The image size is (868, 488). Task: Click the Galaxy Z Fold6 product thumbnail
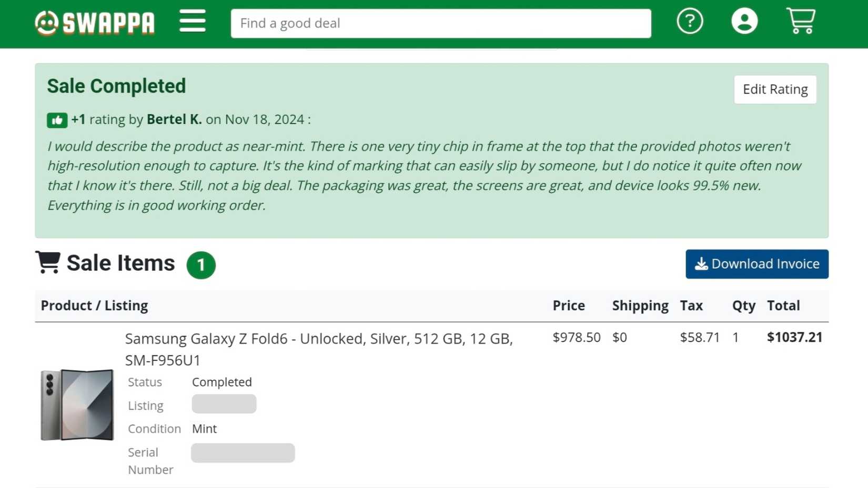[77, 406]
